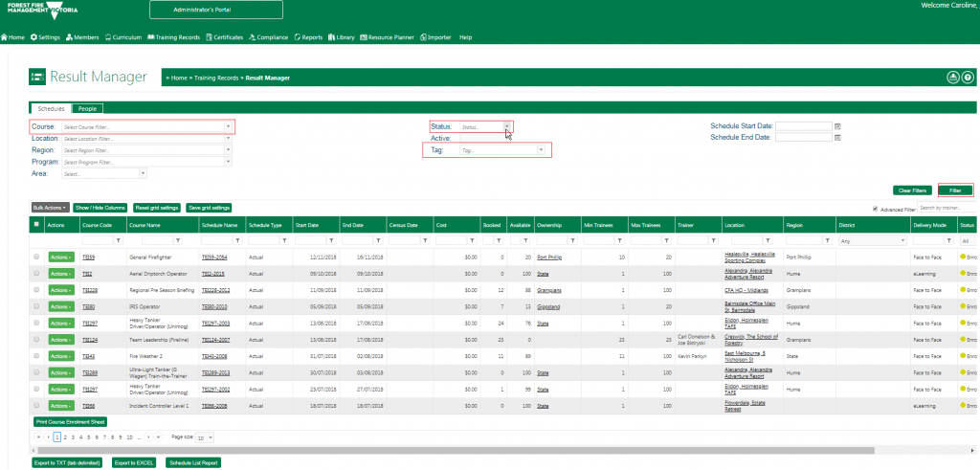Switch to the People tab
980x470 pixels.
(x=87, y=109)
